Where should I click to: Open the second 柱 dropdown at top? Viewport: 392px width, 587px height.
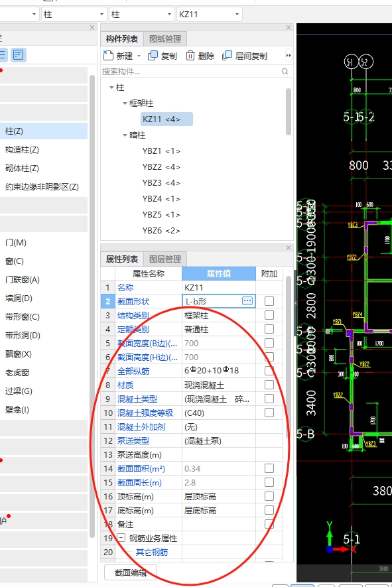141,14
